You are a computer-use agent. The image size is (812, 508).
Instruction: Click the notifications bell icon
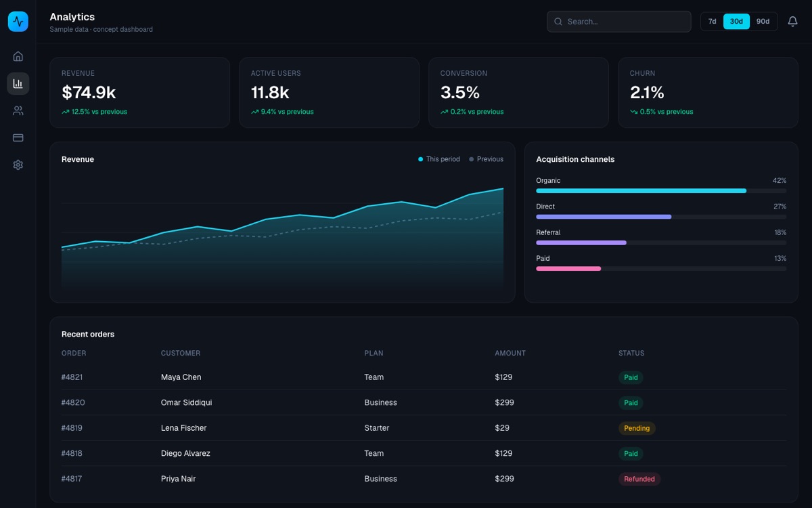(x=793, y=22)
